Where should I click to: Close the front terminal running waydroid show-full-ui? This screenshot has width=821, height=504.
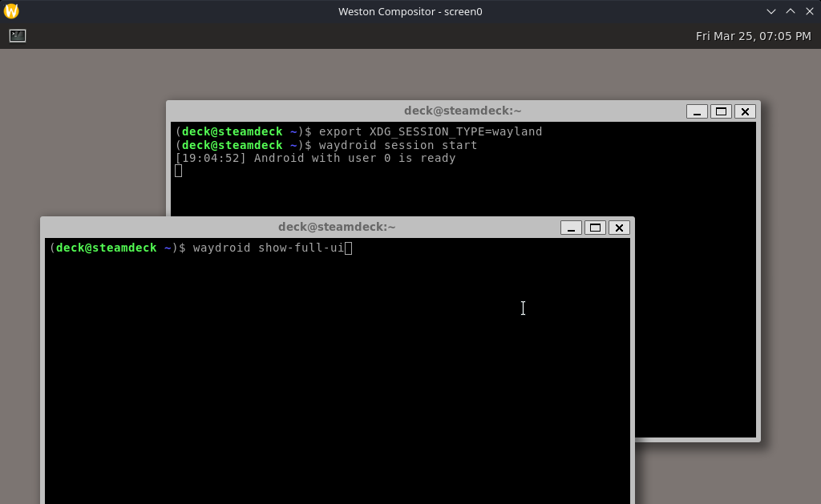click(619, 228)
